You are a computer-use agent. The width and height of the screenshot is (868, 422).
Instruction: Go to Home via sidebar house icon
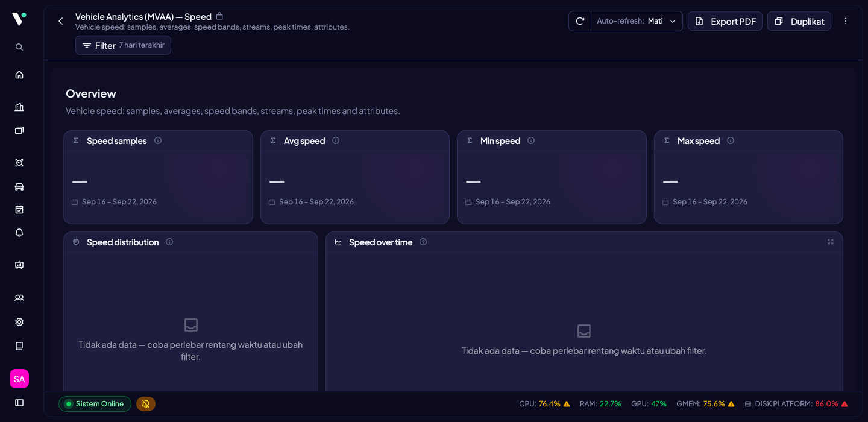tap(19, 75)
